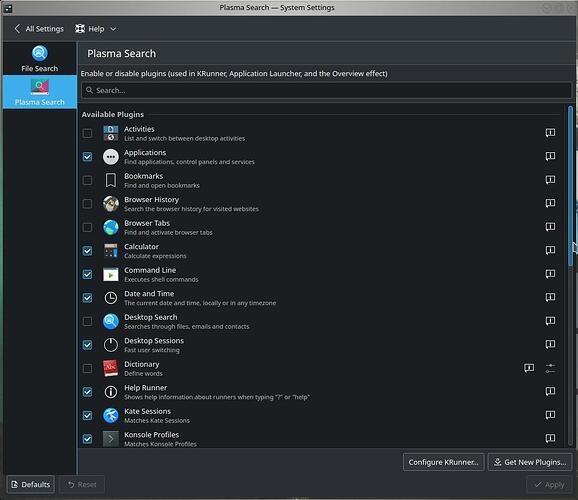Image resolution: width=578 pixels, height=500 pixels.
Task: Expand the Help menu dropdown arrow
Action: pyautogui.click(x=113, y=29)
